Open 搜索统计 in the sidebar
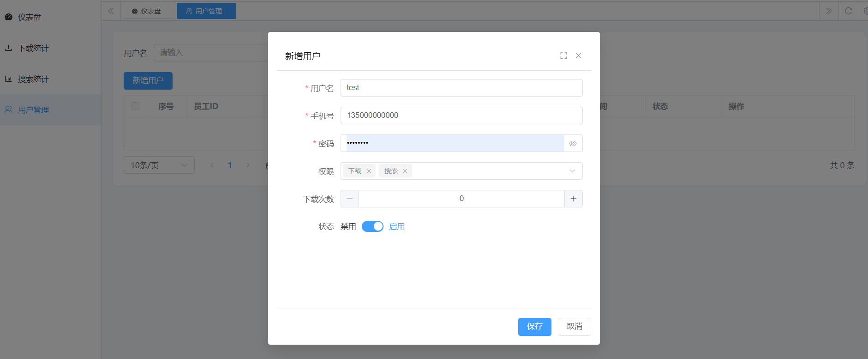Image resolution: width=868 pixels, height=359 pixels. [50, 79]
